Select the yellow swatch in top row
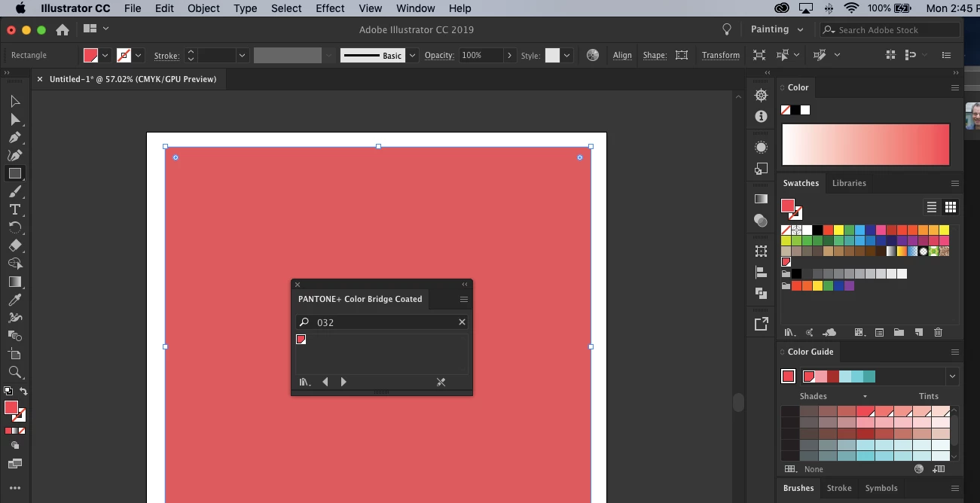The height and width of the screenshot is (503, 980). tap(838, 230)
